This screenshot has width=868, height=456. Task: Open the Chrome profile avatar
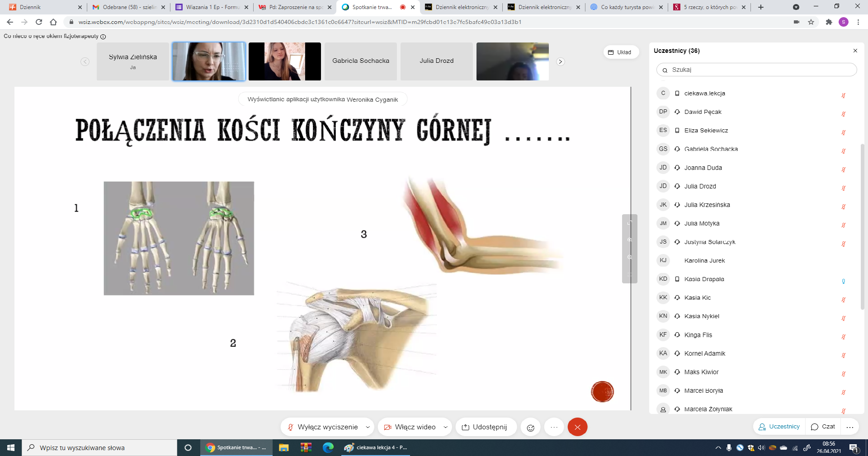tap(844, 22)
